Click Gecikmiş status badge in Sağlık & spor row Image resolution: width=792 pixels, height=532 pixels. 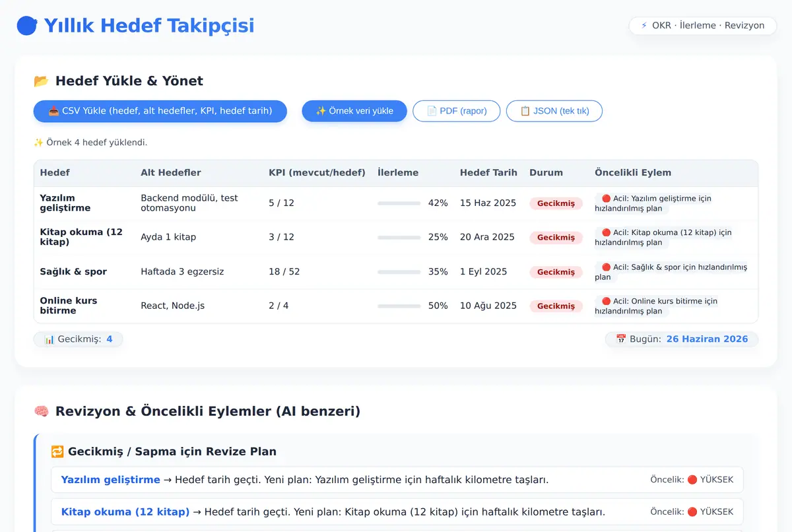556,272
